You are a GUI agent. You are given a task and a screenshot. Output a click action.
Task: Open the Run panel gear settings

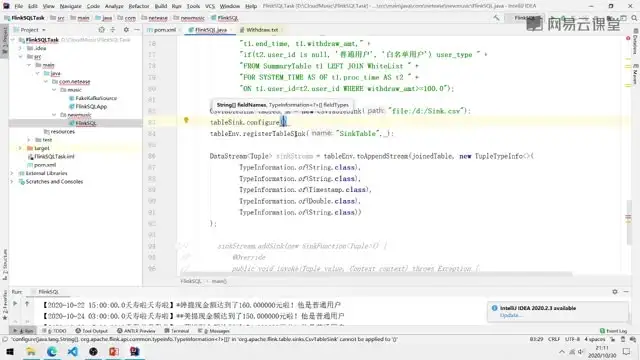point(615,291)
